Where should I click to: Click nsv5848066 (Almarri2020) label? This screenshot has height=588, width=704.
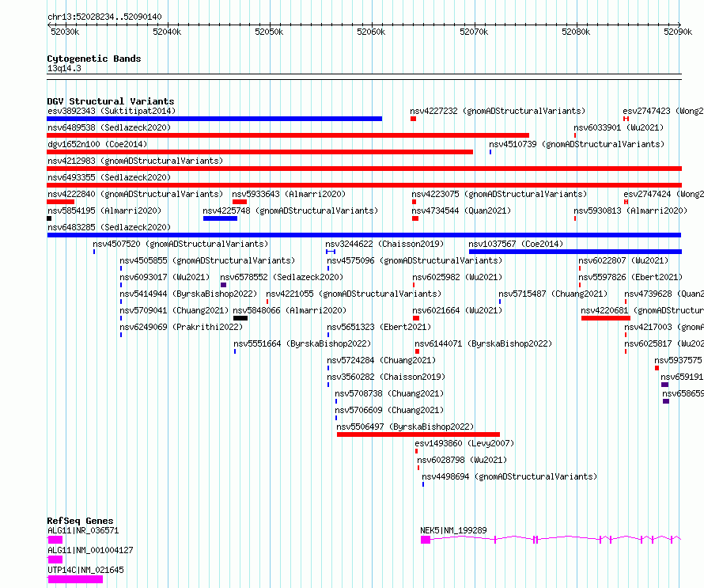coord(290,310)
